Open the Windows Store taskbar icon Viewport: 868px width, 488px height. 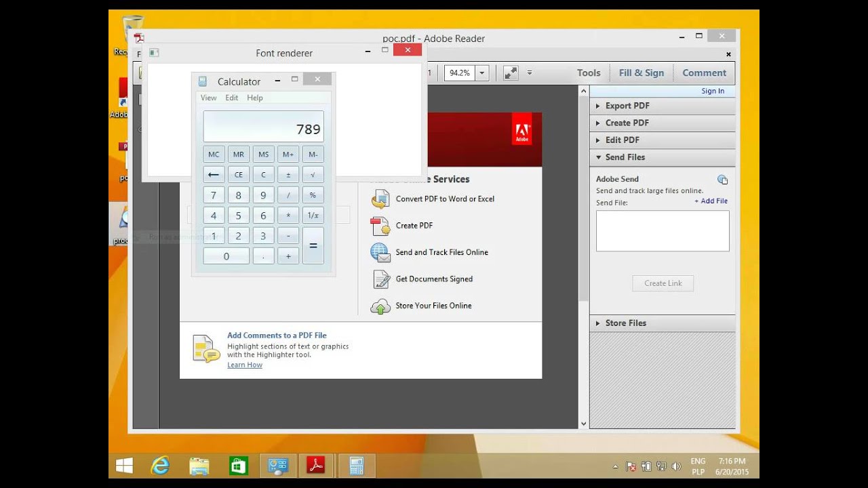point(237,466)
